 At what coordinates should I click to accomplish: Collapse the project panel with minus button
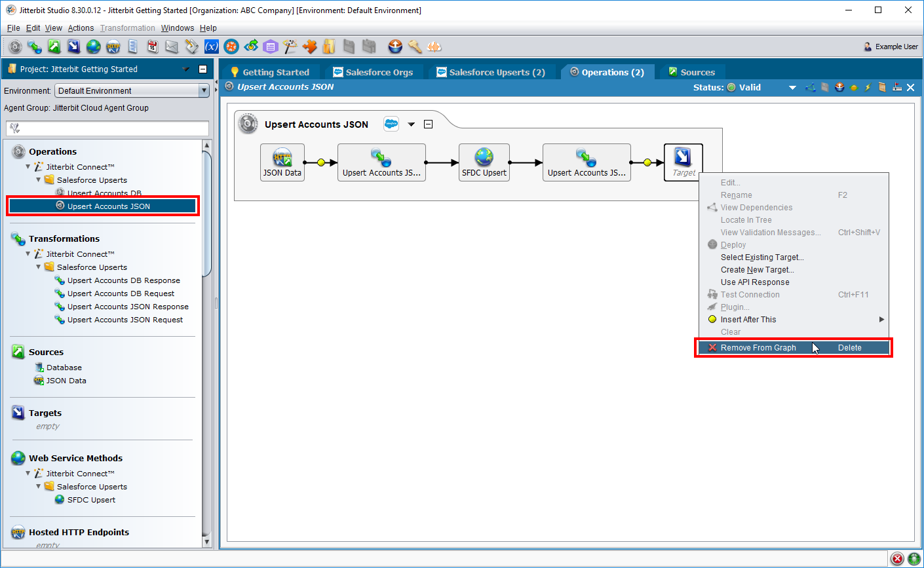click(202, 69)
